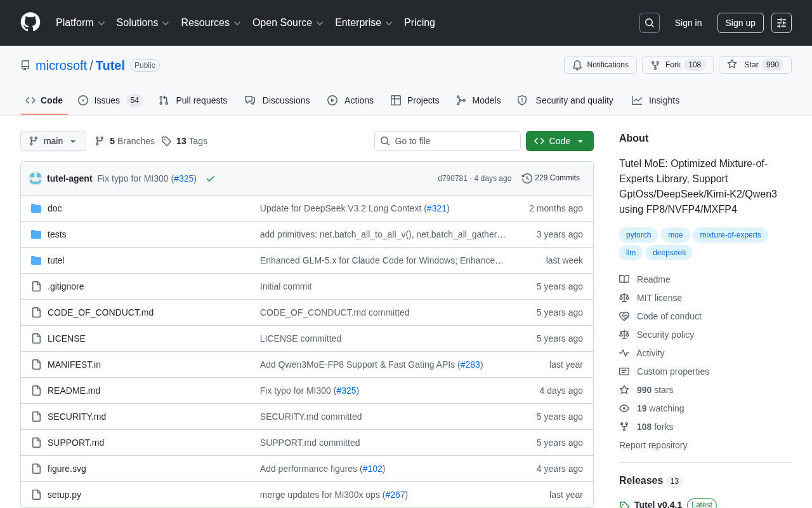Viewport: 812px width, 508px height.
Task: Open the appearance settings icon button
Action: pyautogui.click(x=782, y=23)
